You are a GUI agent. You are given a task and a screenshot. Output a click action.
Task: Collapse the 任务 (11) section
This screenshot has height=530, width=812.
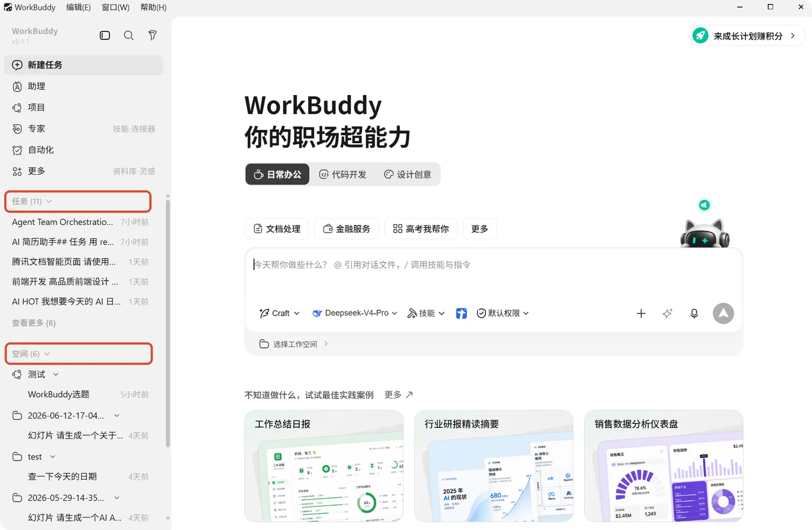click(x=32, y=201)
